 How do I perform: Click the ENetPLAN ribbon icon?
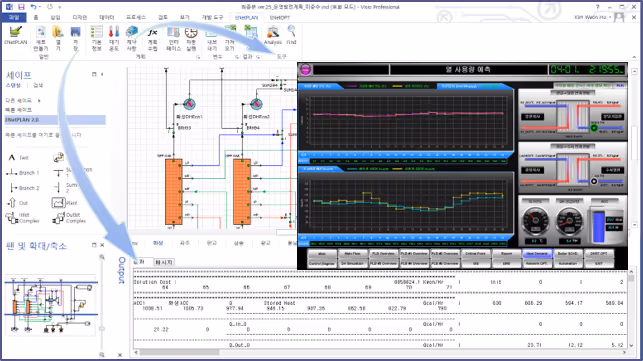click(x=16, y=32)
